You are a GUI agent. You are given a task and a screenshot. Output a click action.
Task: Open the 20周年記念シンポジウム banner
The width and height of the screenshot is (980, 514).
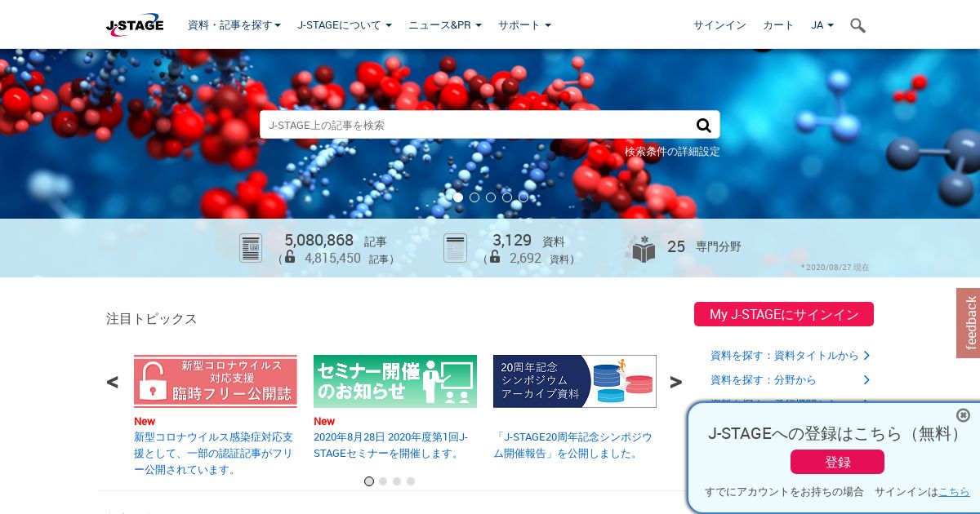[575, 381]
